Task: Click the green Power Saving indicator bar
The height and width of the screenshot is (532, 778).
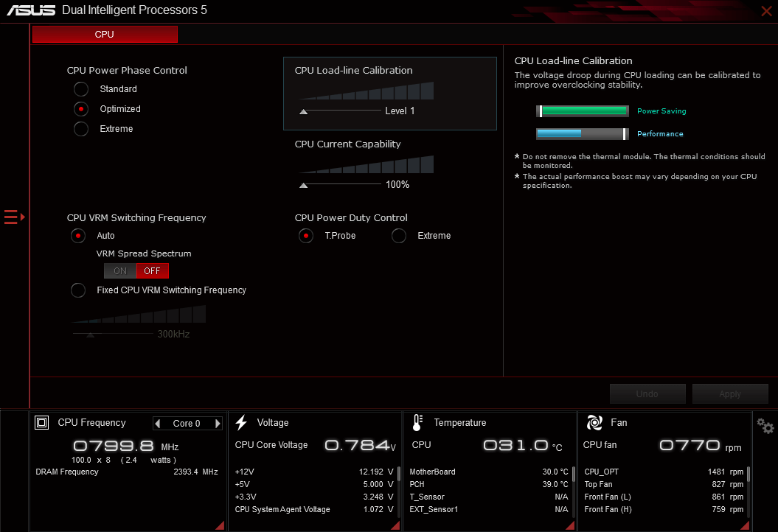Action: (x=583, y=111)
